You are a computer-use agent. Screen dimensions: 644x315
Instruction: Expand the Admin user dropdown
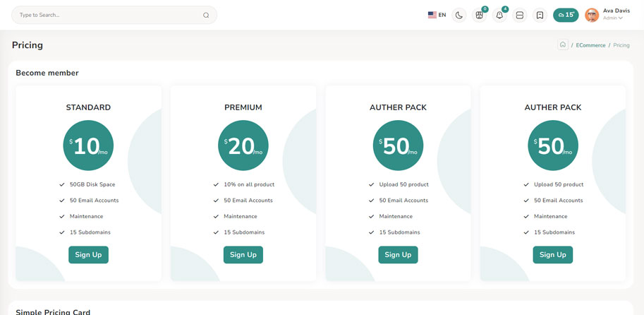pyautogui.click(x=613, y=18)
